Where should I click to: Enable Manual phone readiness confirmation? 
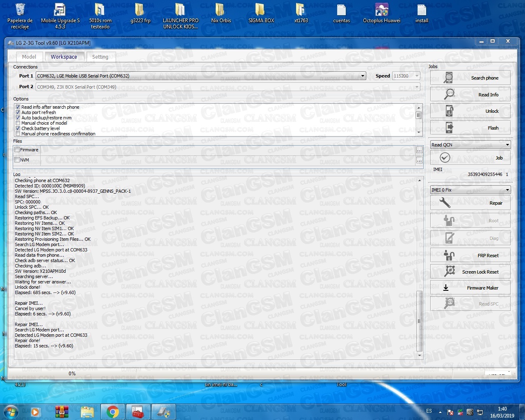18,134
